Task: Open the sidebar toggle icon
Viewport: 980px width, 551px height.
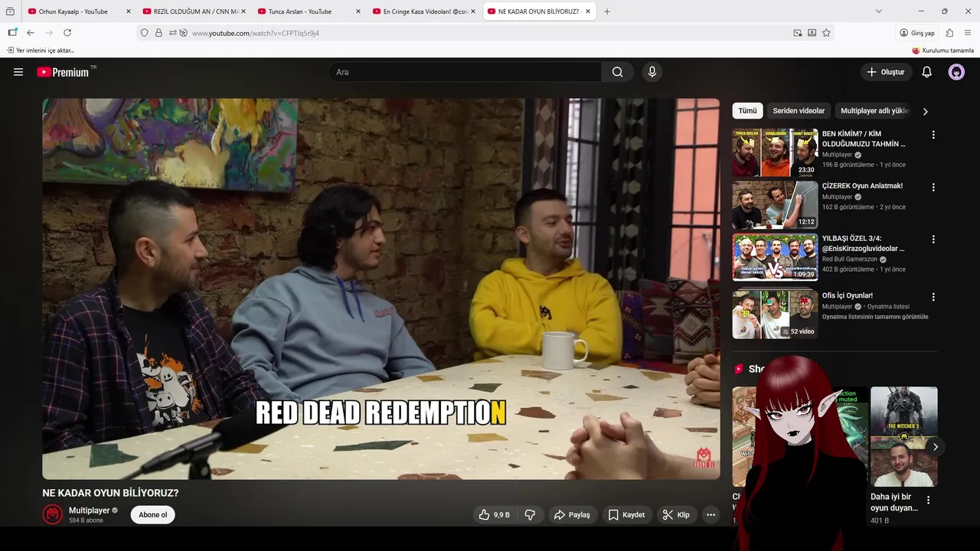Action: tap(12, 33)
